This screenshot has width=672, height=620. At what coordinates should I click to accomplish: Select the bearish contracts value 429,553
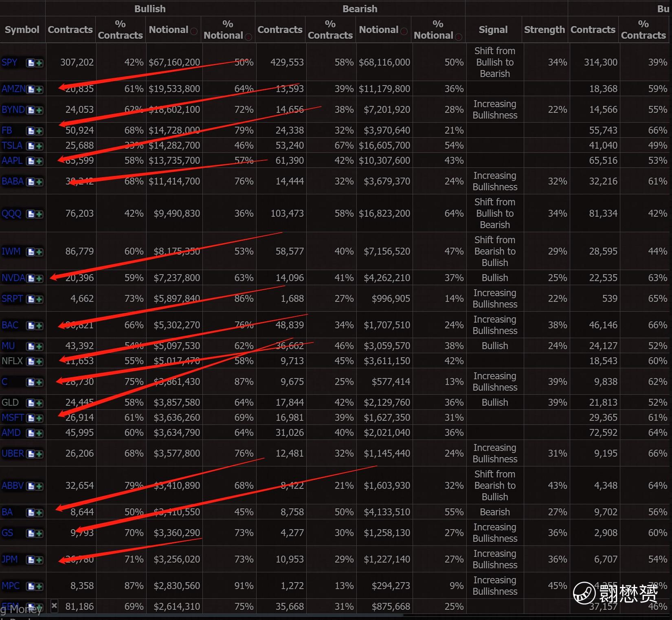coord(287,62)
